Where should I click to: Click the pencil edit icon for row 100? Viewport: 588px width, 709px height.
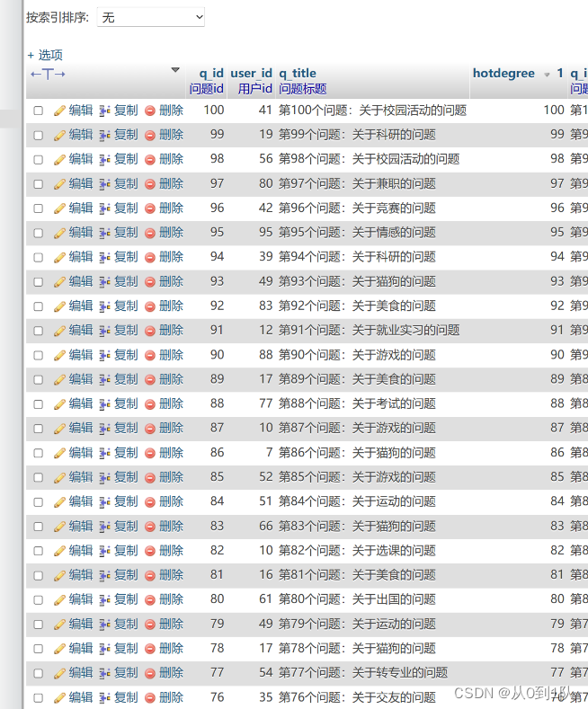59,111
